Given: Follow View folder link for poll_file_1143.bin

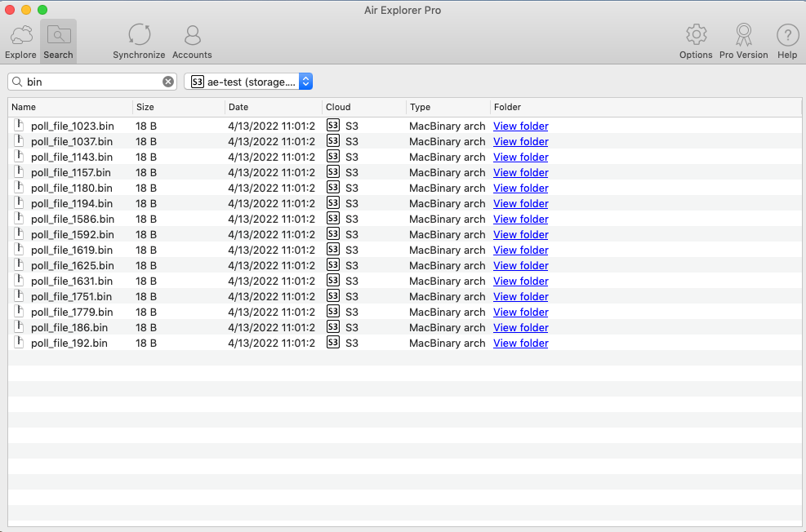Looking at the screenshot, I should tap(521, 157).
